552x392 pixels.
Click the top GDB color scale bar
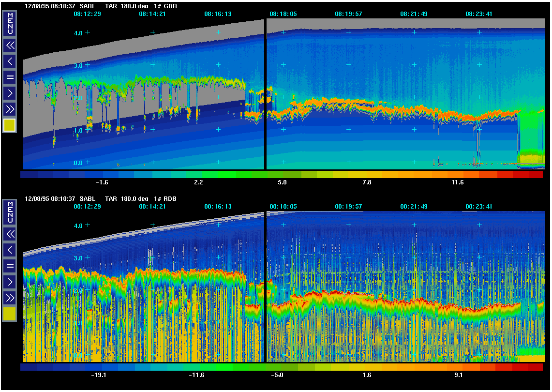(282, 174)
